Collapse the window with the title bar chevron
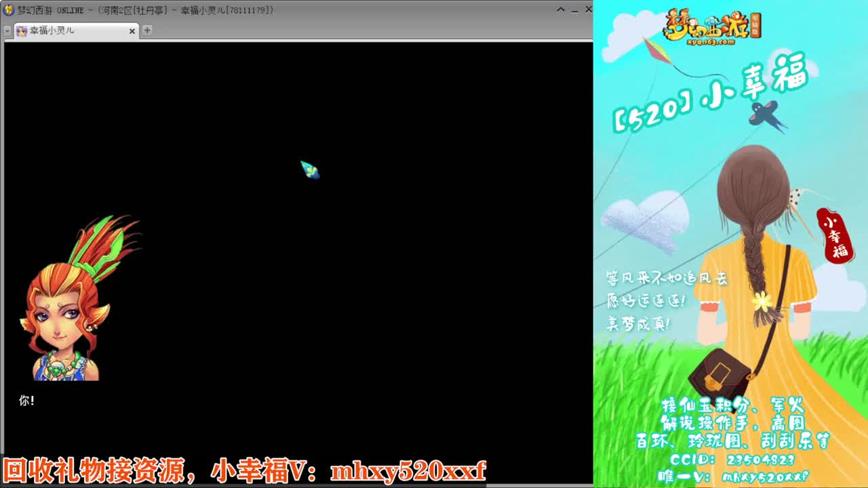The width and height of the screenshot is (868, 488). [561, 9]
